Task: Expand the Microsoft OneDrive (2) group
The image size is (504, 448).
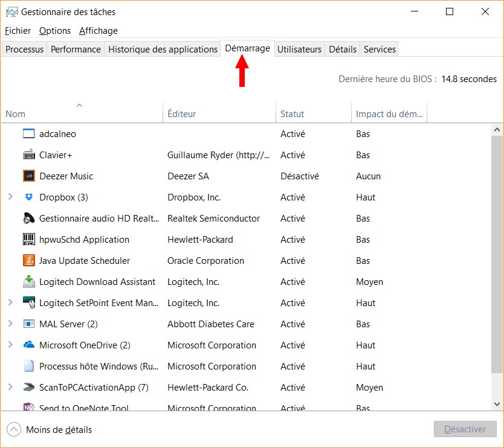Action: pos(10,345)
